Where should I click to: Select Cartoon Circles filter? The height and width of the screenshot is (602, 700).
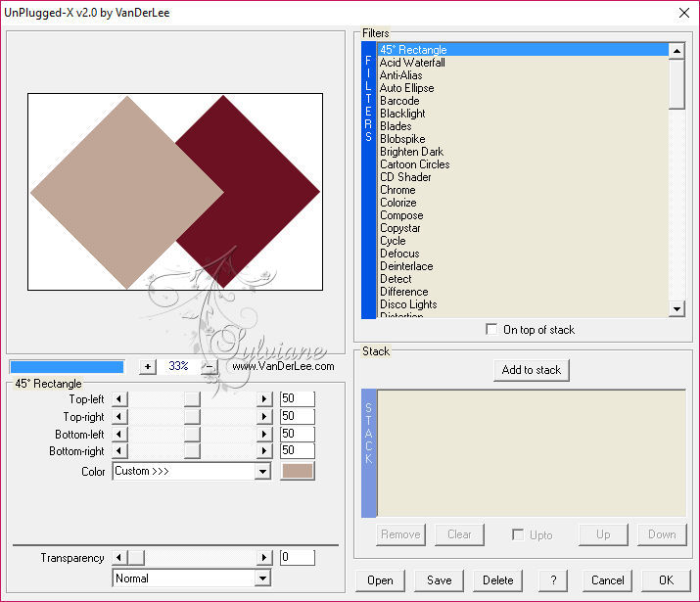click(x=523, y=164)
